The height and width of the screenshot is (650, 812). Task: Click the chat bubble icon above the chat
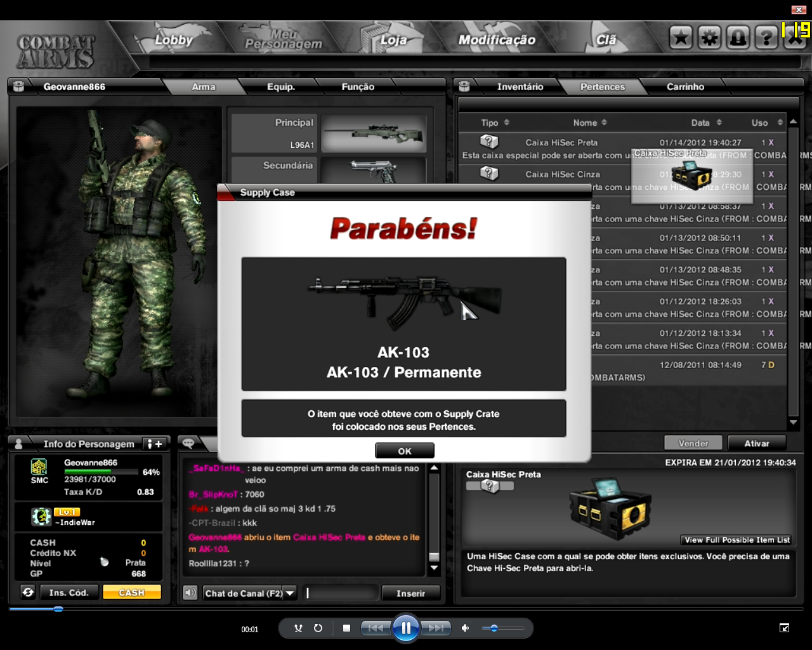coord(188,443)
